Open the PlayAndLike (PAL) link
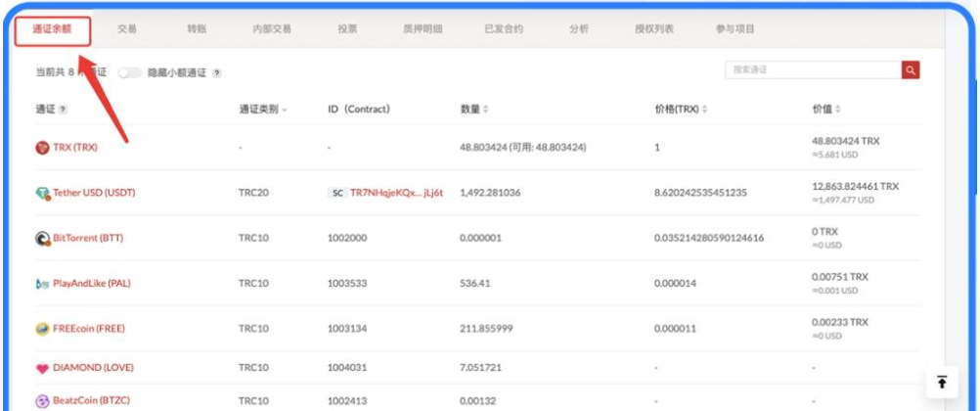Screen dimensions: 980x411 click(92, 284)
